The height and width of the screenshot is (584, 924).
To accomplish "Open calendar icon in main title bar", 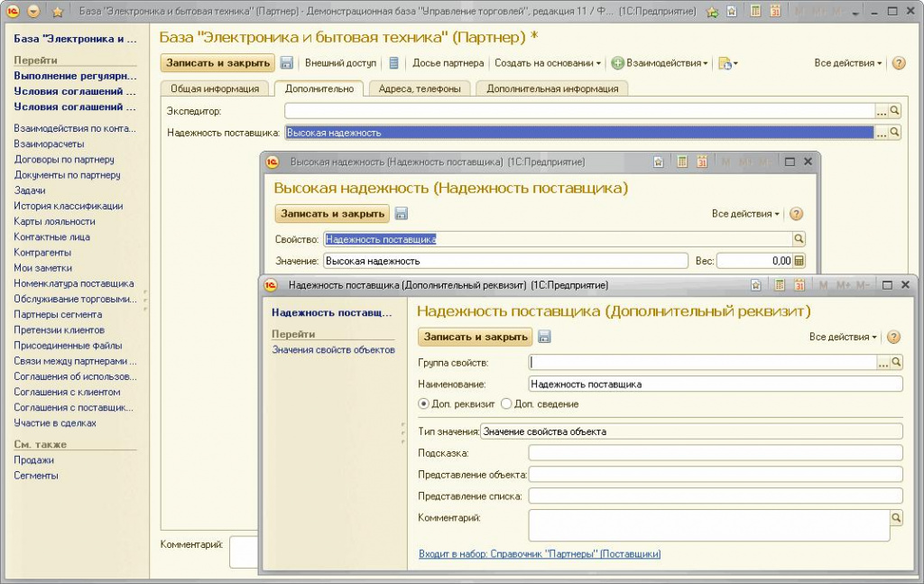I will coord(775,11).
